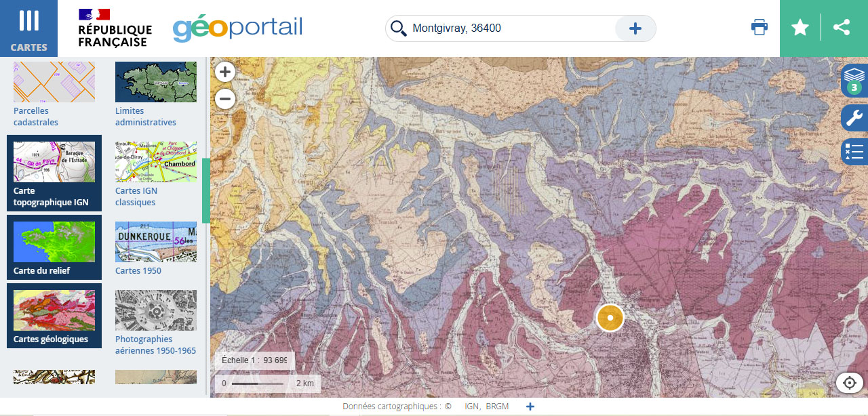Expand advanced search plus button
The width and height of the screenshot is (868, 416).
[635, 28]
